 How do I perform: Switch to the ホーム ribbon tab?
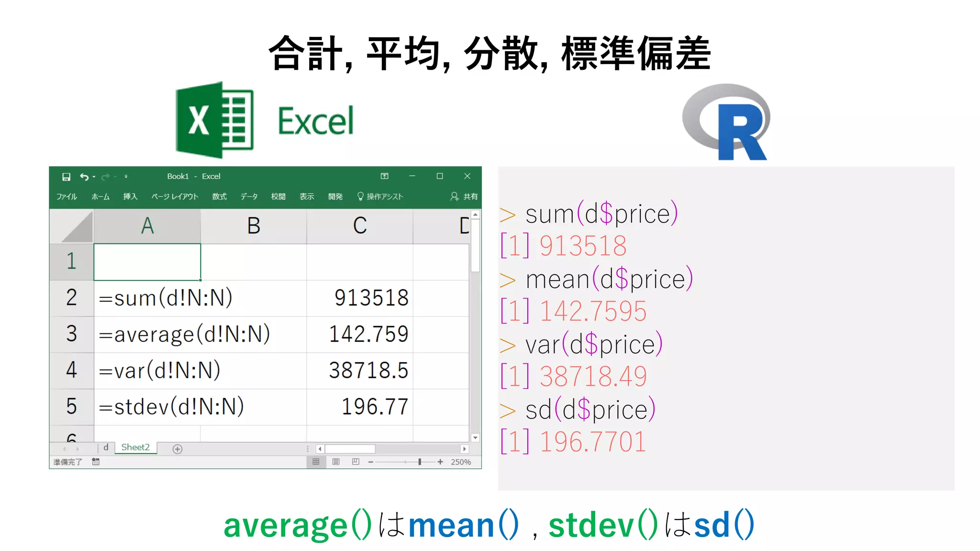[100, 197]
